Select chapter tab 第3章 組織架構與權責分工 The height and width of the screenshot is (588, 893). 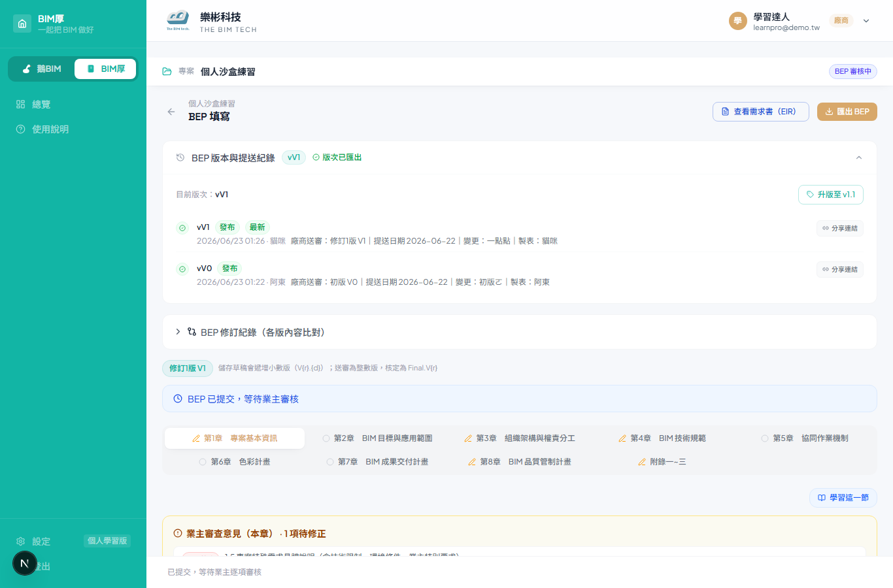520,438
